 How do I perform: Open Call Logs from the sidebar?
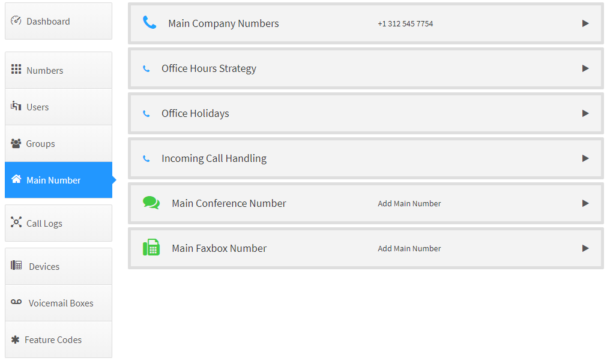click(58, 223)
